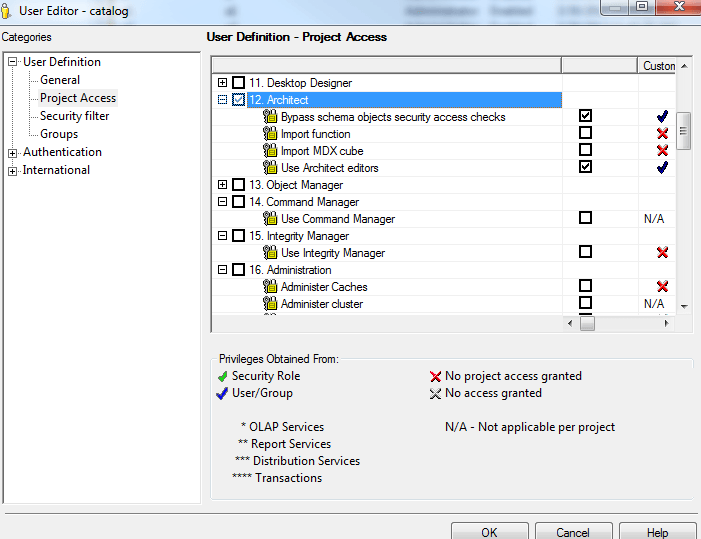Click the blue checkmark in Bypass schema row
This screenshot has height=539, width=701.
(x=662, y=116)
